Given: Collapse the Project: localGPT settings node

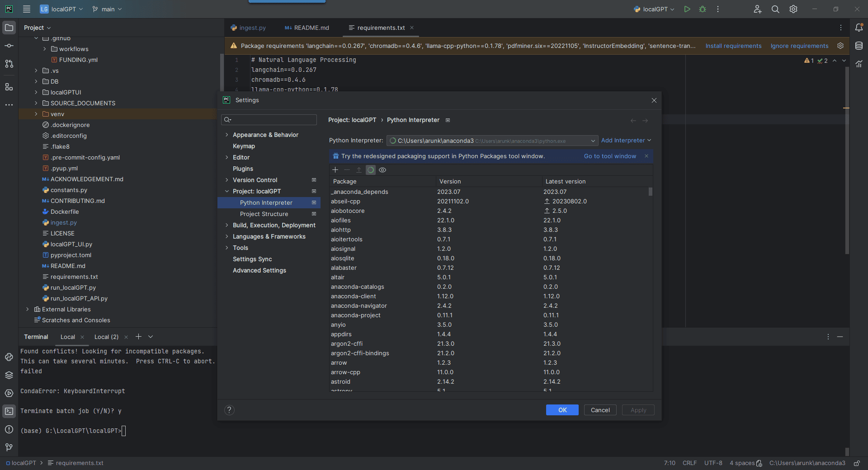Looking at the screenshot, I should pos(227,191).
